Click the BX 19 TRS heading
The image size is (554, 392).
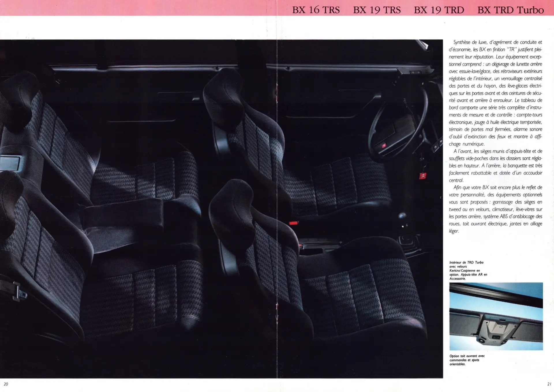(x=377, y=10)
